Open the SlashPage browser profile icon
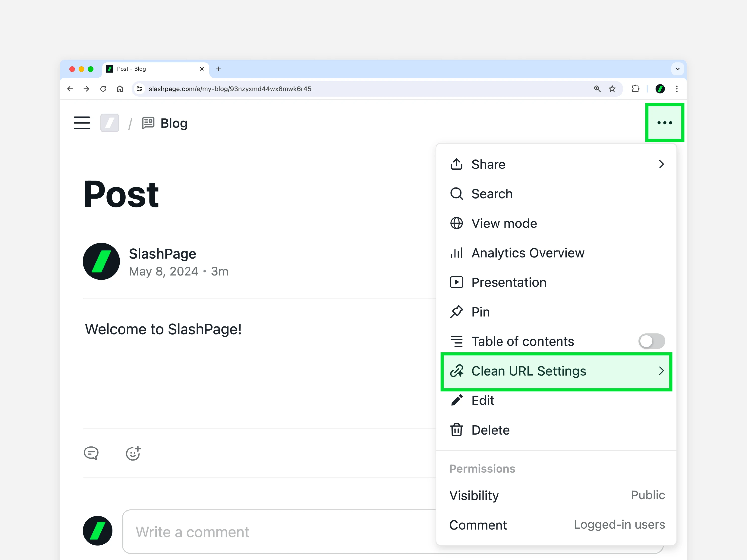Image resolution: width=747 pixels, height=560 pixels. pyautogui.click(x=660, y=89)
